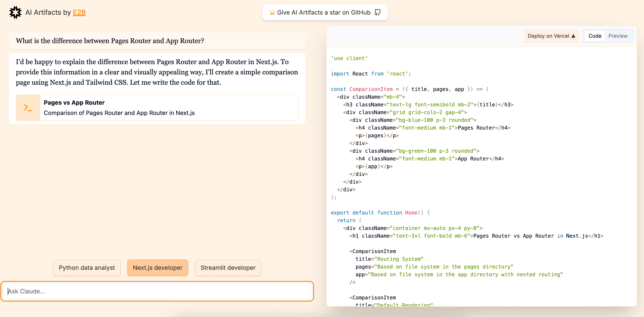Toggle the Next.js developer persona
The height and width of the screenshot is (317, 644).
click(x=157, y=268)
